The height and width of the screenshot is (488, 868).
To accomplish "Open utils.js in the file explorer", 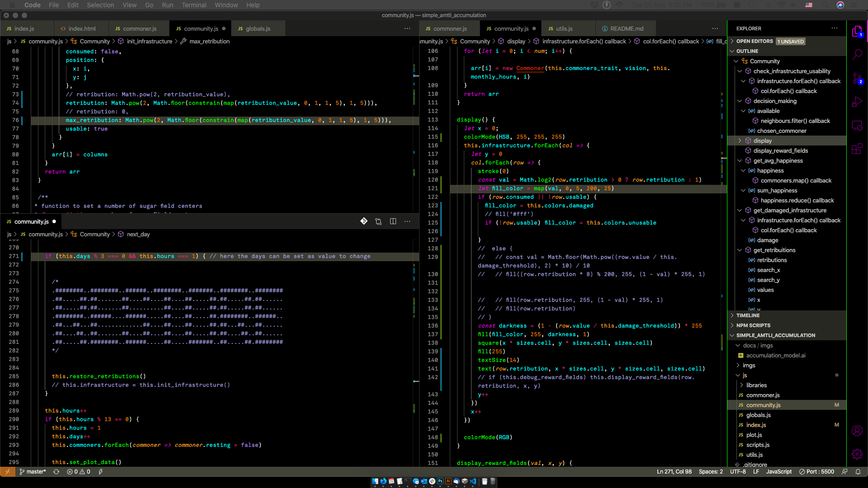I will tap(754, 455).
